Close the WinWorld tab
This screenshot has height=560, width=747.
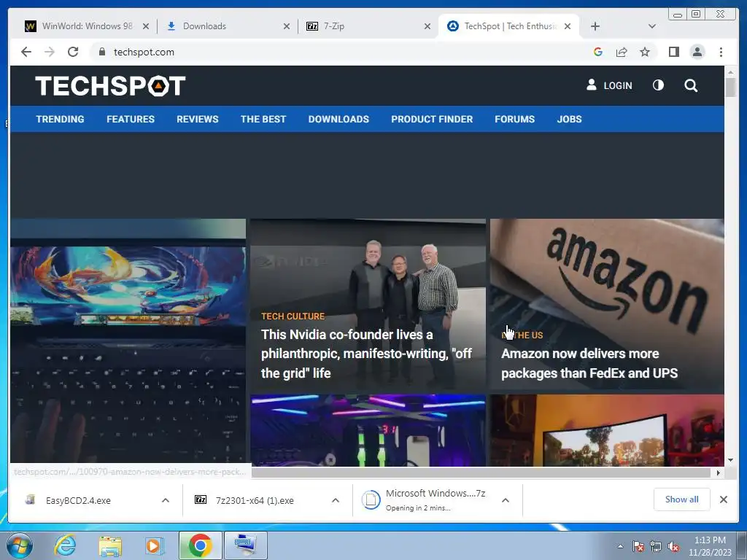(146, 26)
